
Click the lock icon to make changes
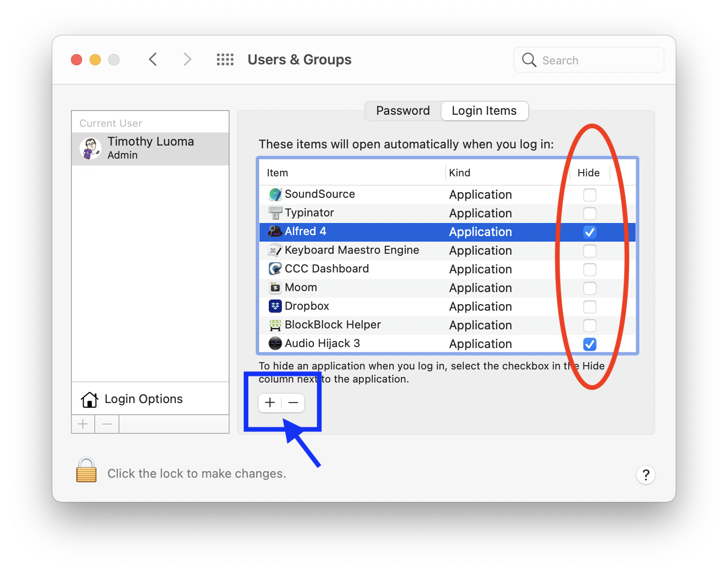[86, 470]
